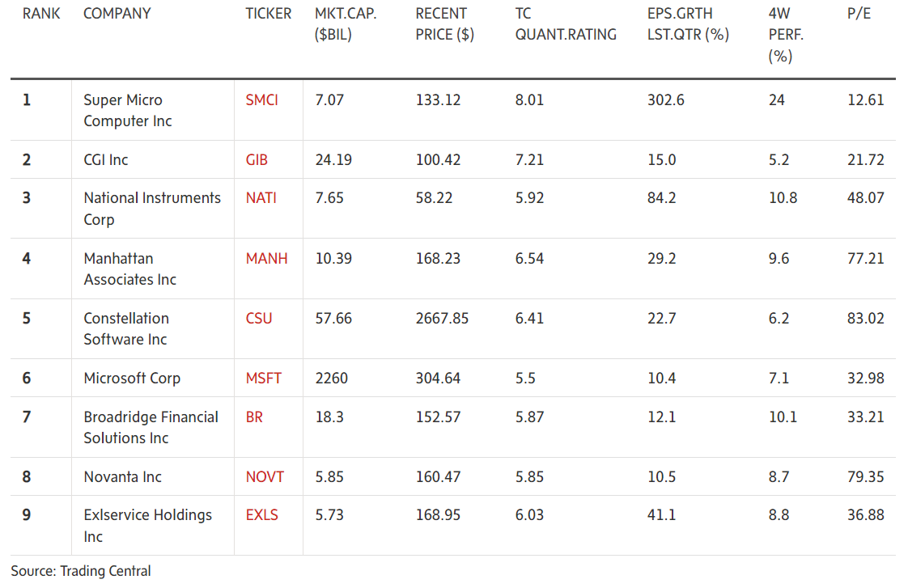Viewport: 908px width, 588px height.
Task: Open the EXLS ticker link
Action: [261, 515]
